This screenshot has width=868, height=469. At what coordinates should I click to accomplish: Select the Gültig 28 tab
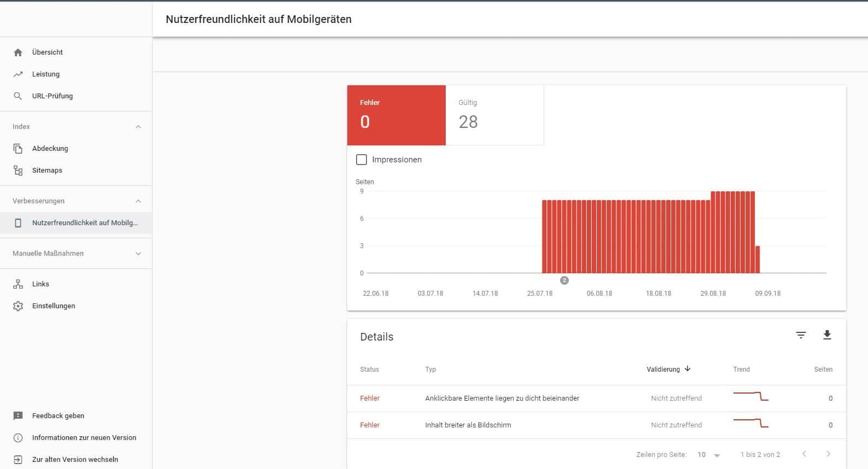495,115
